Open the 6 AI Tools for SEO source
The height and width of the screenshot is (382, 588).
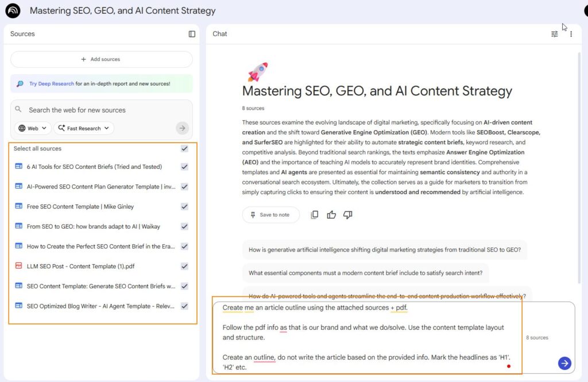pyautogui.click(x=94, y=167)
